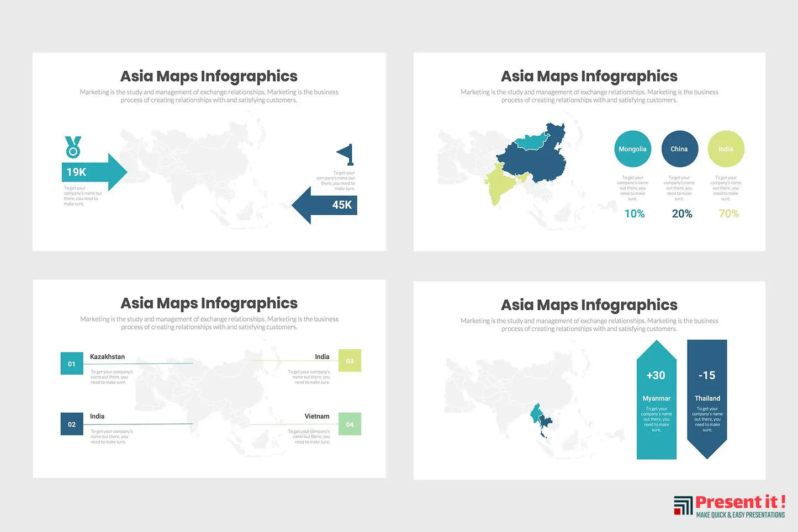Select the yellow-green 03 number box

(x=350, y=361)
